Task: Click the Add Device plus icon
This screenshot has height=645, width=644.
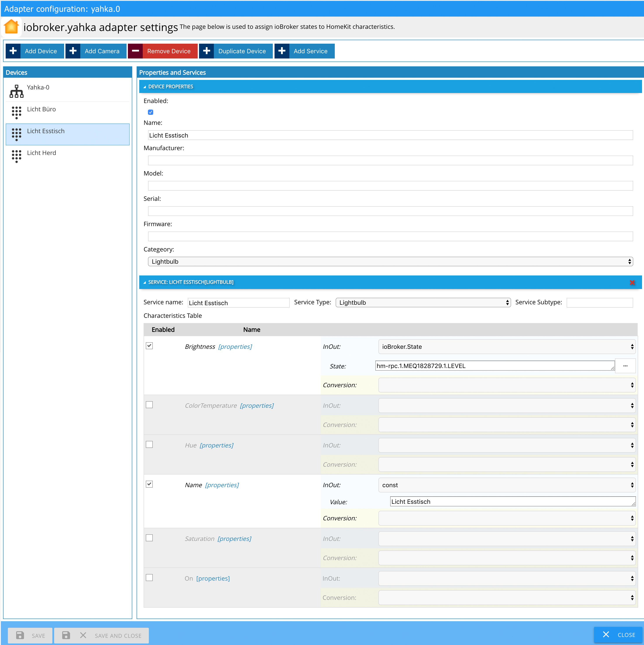Action: click(13, 51)
